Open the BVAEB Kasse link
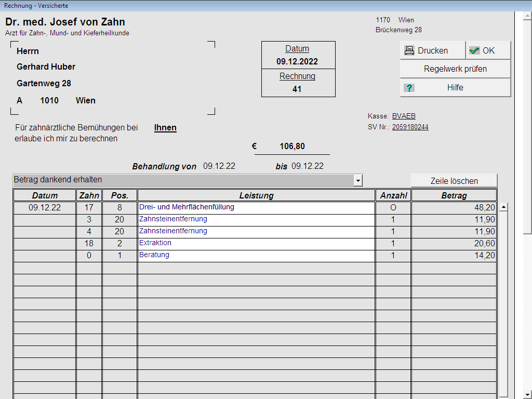 coord(404,116)
